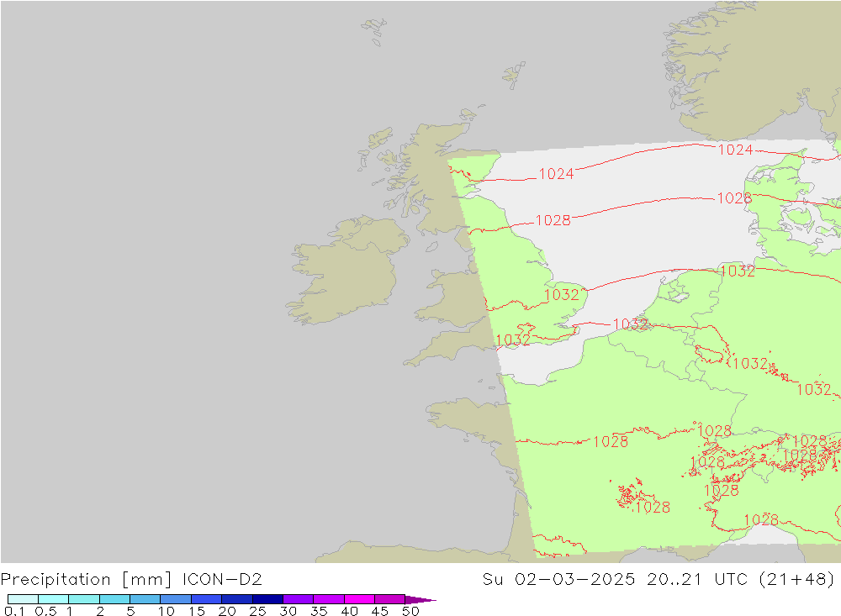
Task: Click the '50' legend scale label
Action: (410, 611)
